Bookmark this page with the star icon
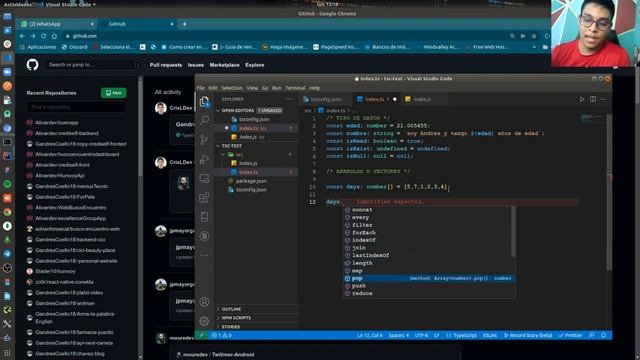 (533, 36)
